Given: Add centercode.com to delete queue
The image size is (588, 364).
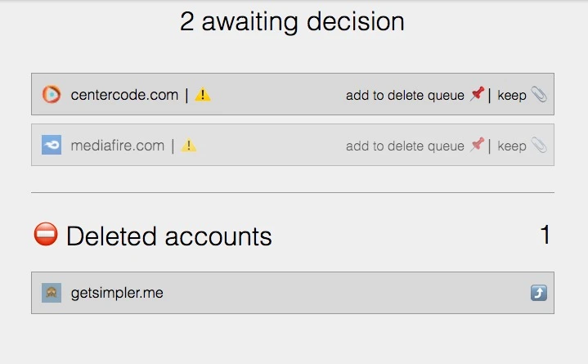Looking at the screenshot, I should pos(405,96).
